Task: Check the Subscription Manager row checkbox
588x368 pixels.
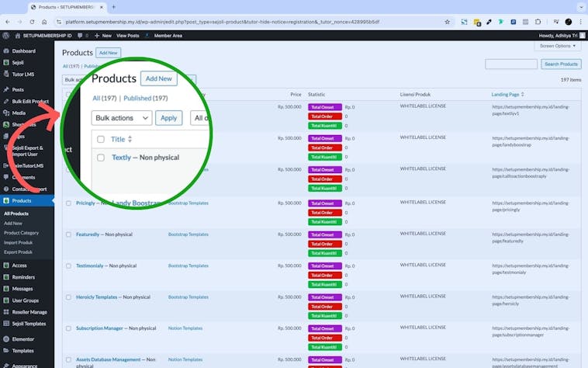Action: (68, 328)
